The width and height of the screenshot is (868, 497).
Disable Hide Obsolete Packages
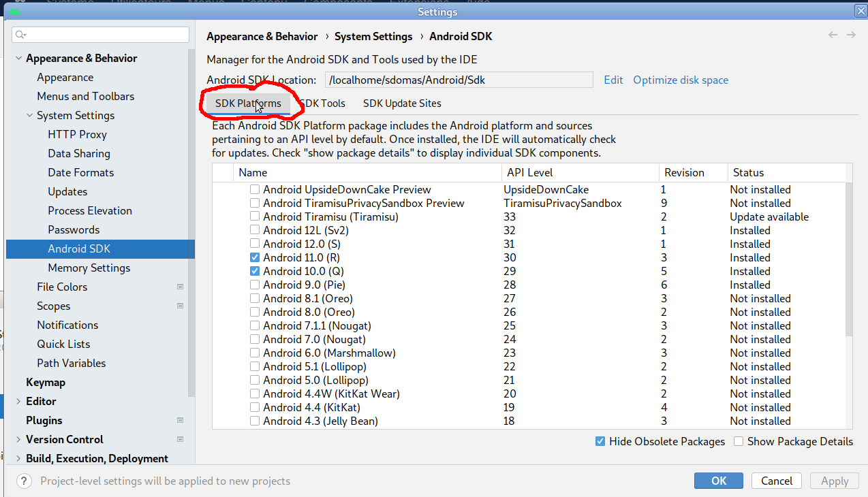(x=600, y=441)
